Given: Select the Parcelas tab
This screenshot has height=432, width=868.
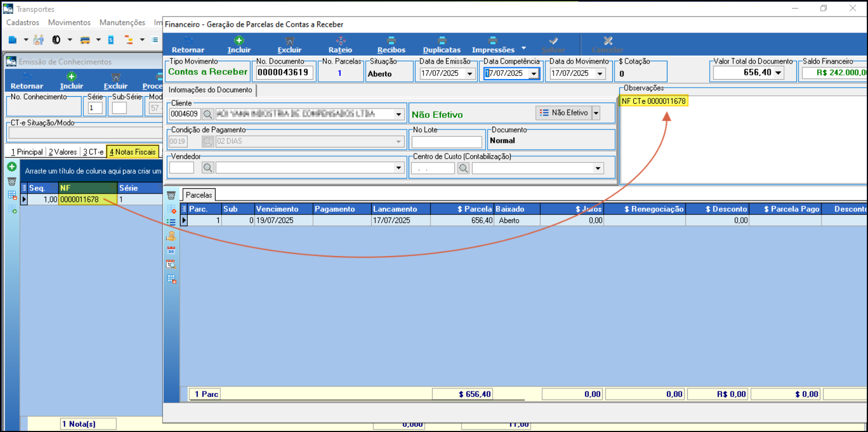Looking at the screenshot, I should point(199,195).
